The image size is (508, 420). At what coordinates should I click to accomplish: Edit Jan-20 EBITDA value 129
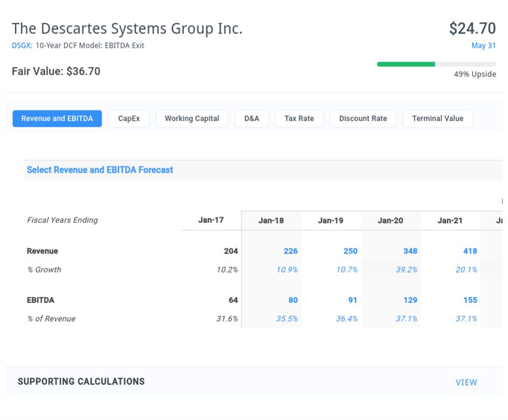point(410,300)
